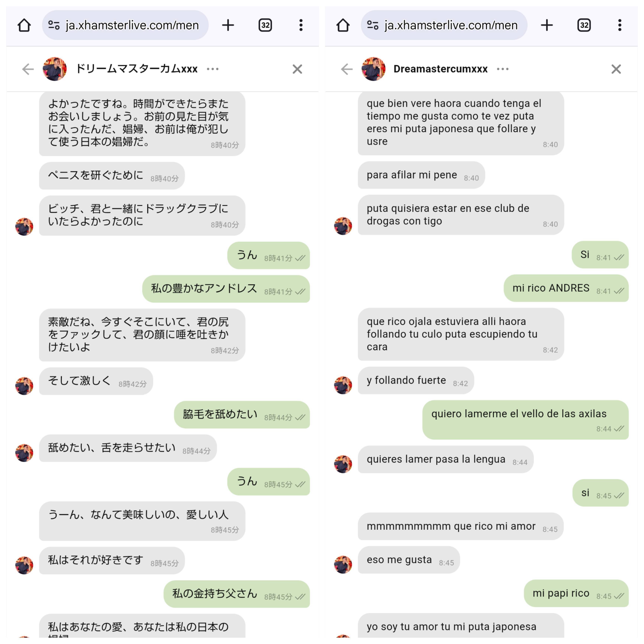The image size is (644, 644).
Task: Expand the options dots beside ドリームマスターカムxxx
Action: (213, 69)
